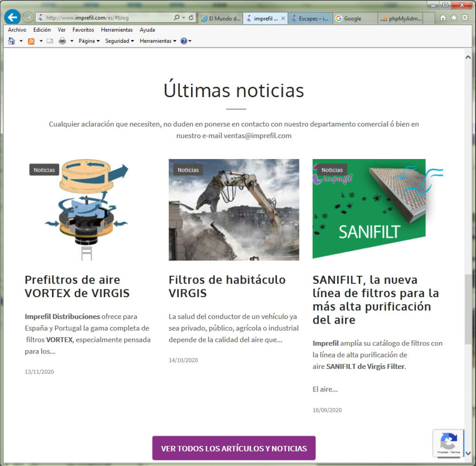Click the home icon at top right
This screenshot has height=466, width=476.
[x=443, y=18]
